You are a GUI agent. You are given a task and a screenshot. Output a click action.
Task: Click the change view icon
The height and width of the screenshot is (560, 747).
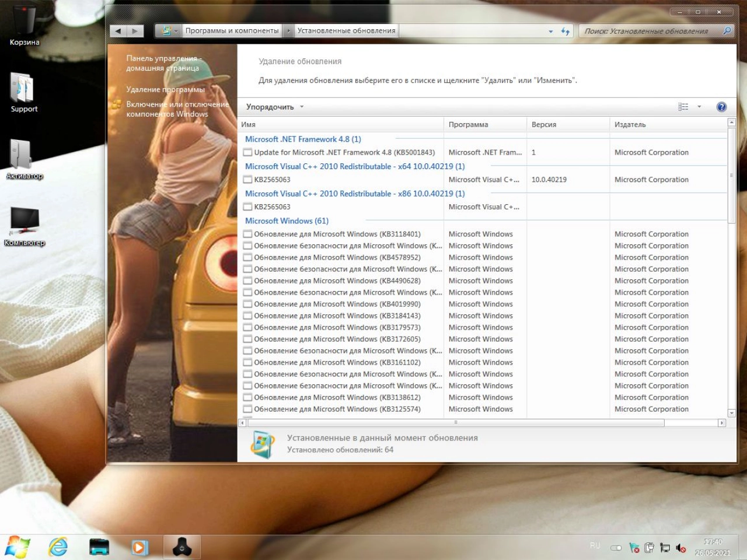pyautogui.click(x=683, y=107)
